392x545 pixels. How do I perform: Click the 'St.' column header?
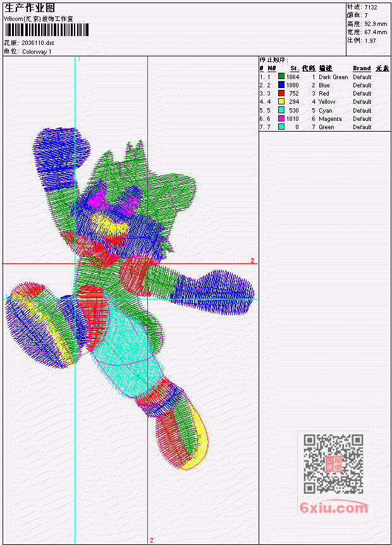295,68
